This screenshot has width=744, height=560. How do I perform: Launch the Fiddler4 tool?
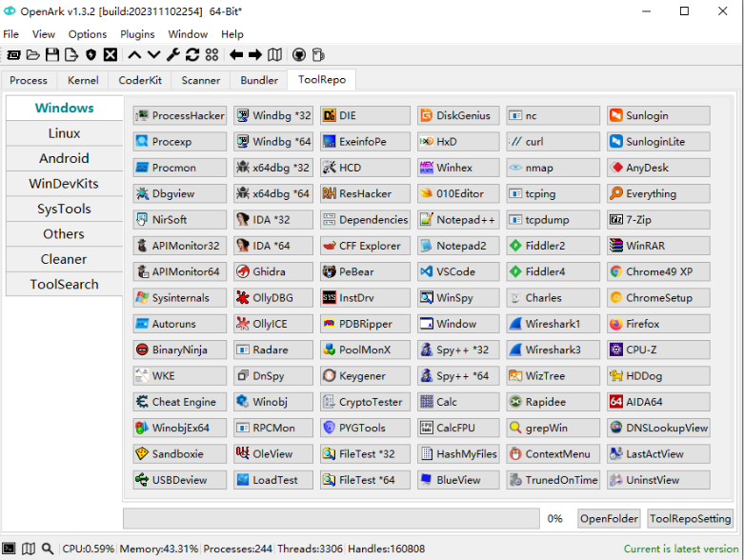(553, 271)
